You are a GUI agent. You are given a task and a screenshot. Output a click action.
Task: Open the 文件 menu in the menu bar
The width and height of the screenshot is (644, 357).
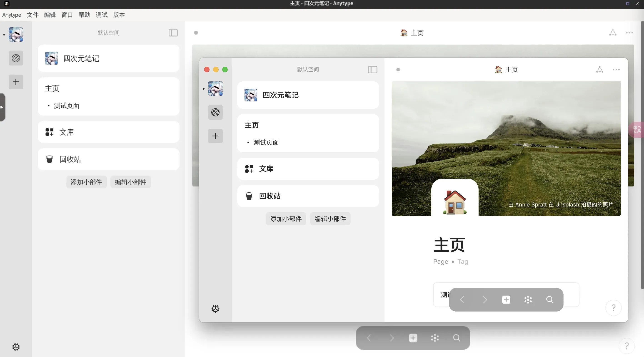32,15
